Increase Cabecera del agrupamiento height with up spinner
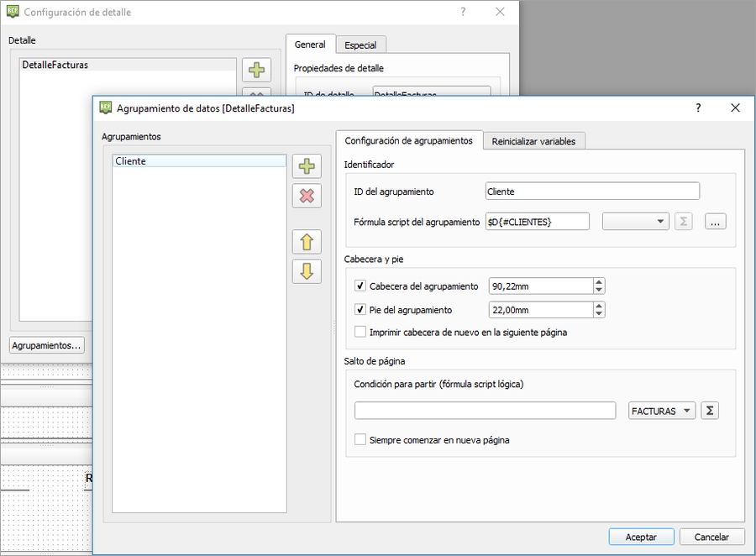 (599, 282)
